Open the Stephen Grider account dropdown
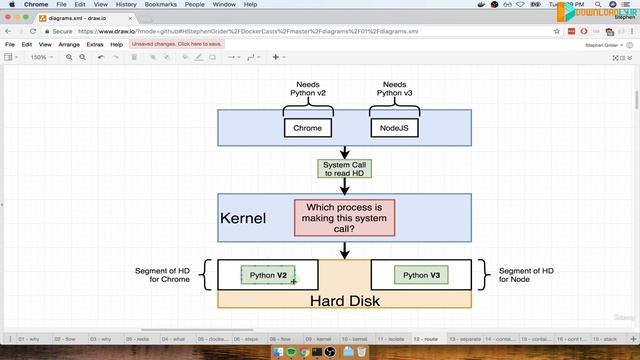 pyautogui.click(x=604, y=45)
